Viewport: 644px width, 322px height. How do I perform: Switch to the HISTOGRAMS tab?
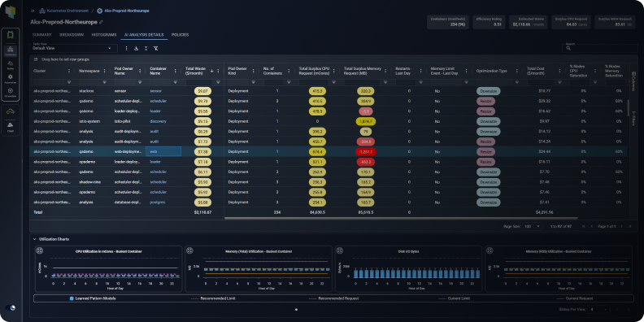[104, 35]
